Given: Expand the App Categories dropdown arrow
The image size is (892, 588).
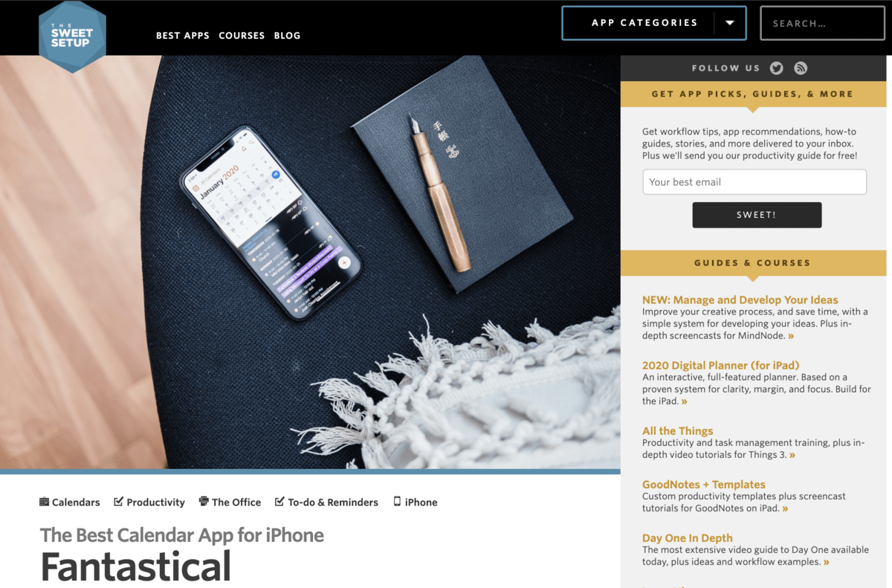Looking at the screenshot, I should pos(730,23).
